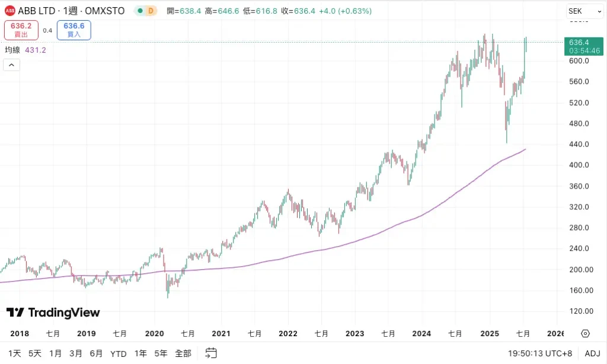Click the green market status dot

(x=139, y=11)
